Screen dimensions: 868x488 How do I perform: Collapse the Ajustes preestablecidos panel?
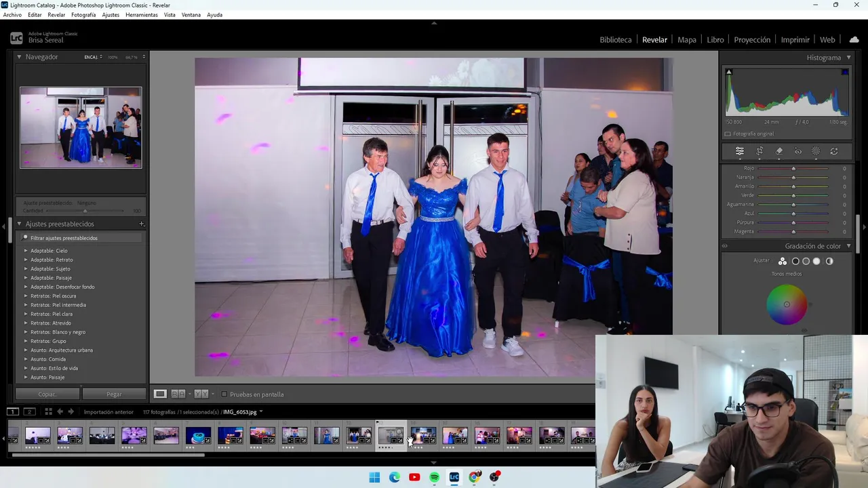click(x=19, y=224)
